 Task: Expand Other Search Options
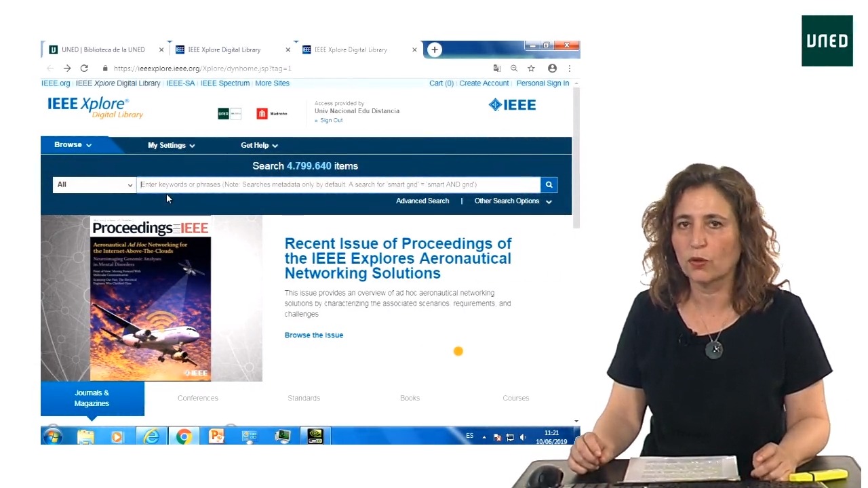[513, 201]
